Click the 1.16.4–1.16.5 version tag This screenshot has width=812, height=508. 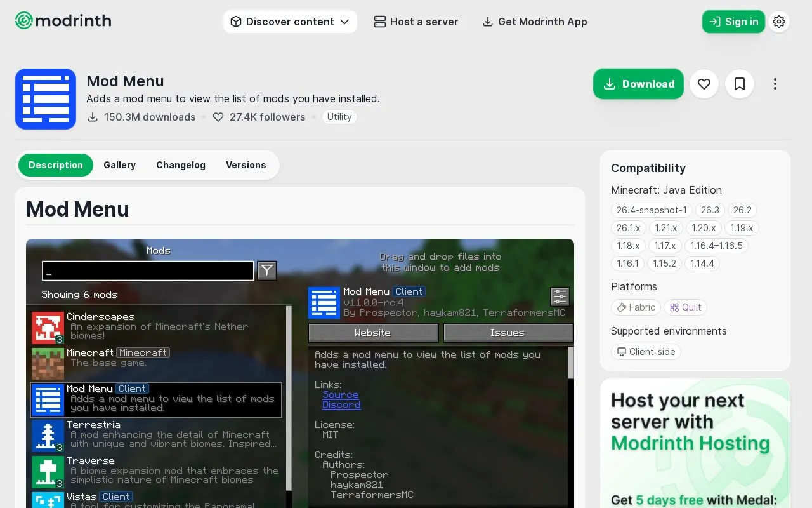[717, 246]
